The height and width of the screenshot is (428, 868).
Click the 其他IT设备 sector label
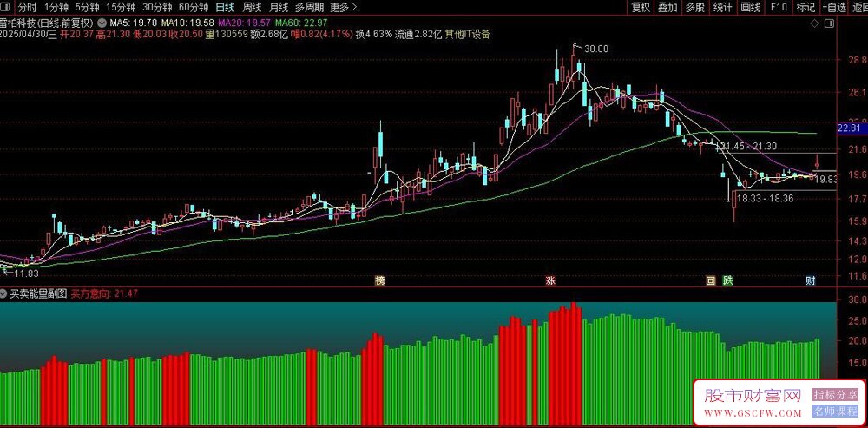pyautogui.click(x=468, y=35)
